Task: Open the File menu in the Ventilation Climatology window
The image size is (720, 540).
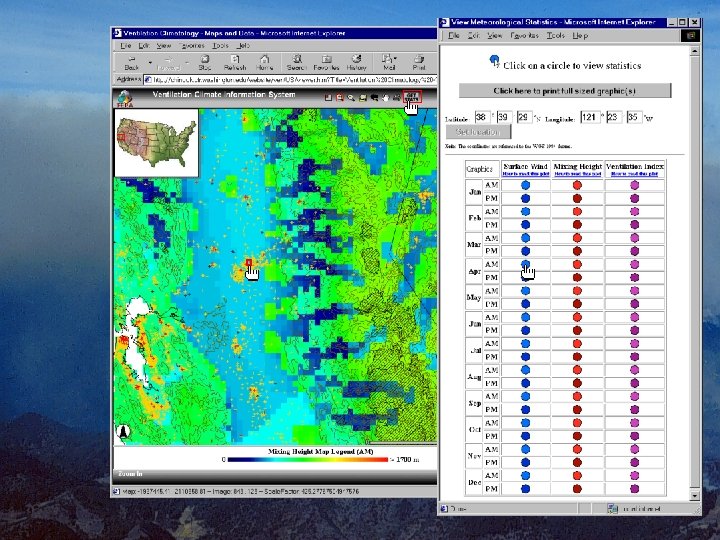Action: (x=125, y=45)
